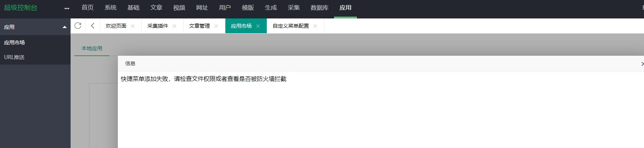Open the 采集 top menu
The image size is (644, 148).
click(x=294, y=8)
